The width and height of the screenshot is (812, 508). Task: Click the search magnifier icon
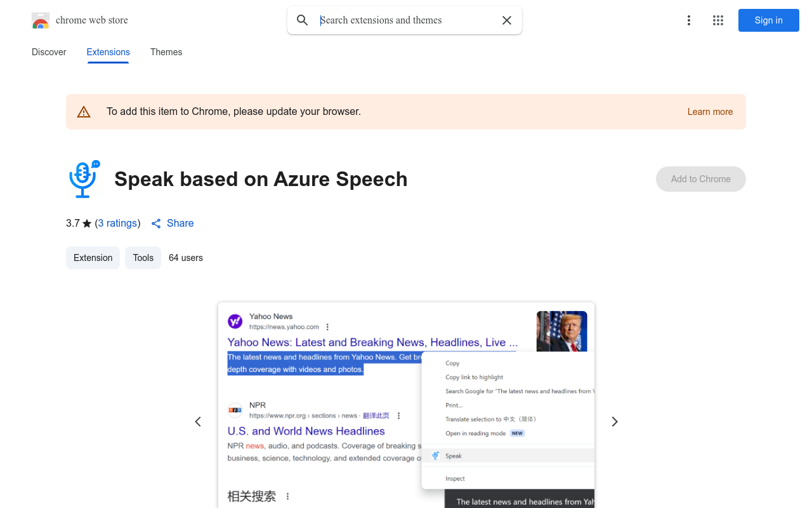[x=303, y=20]
